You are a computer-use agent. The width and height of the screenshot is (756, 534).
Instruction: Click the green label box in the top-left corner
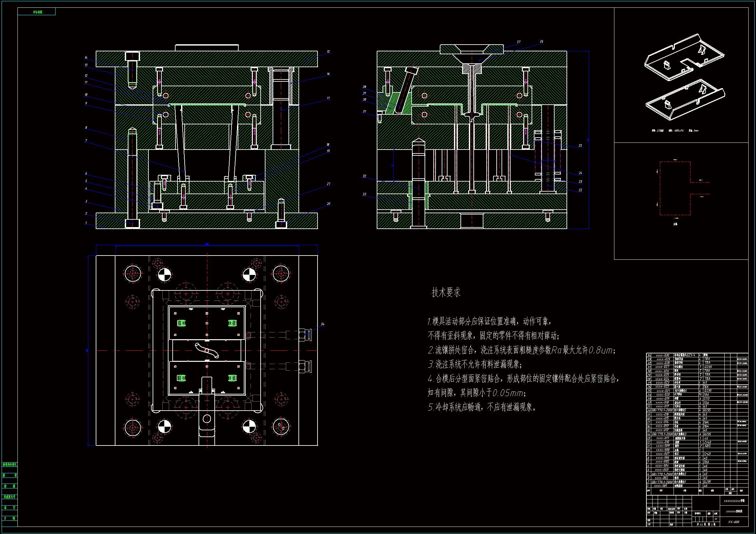tap(37, 12)
